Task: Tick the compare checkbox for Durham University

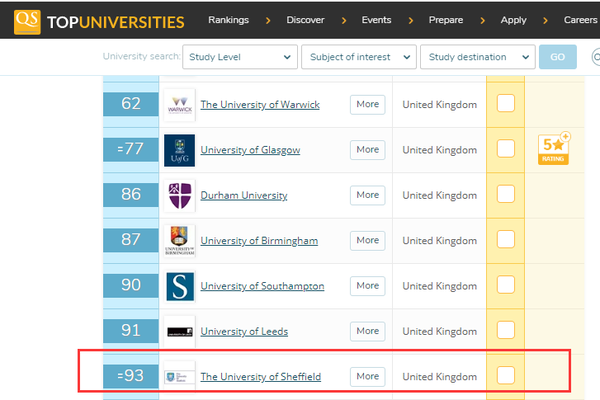Action: click(x=505, y=194)
